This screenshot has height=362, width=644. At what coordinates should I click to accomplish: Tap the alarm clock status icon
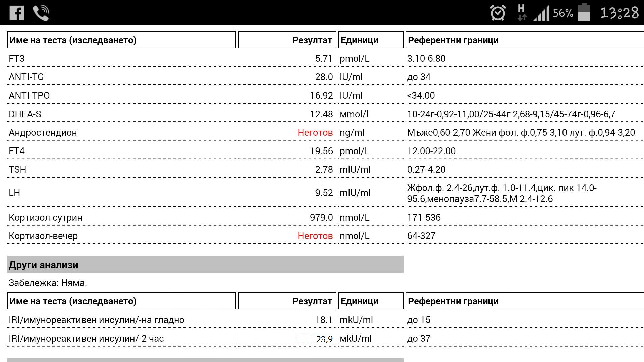click(498, 13)
